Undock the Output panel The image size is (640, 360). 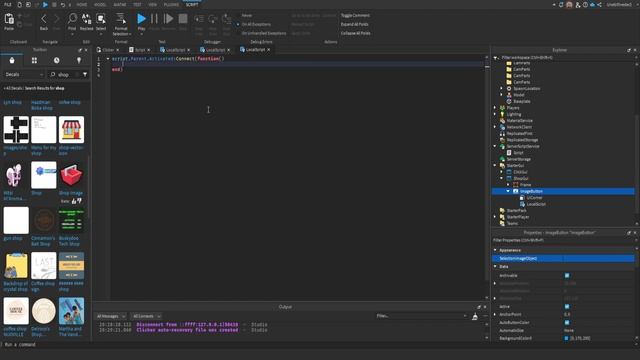[x=479, y=307]
